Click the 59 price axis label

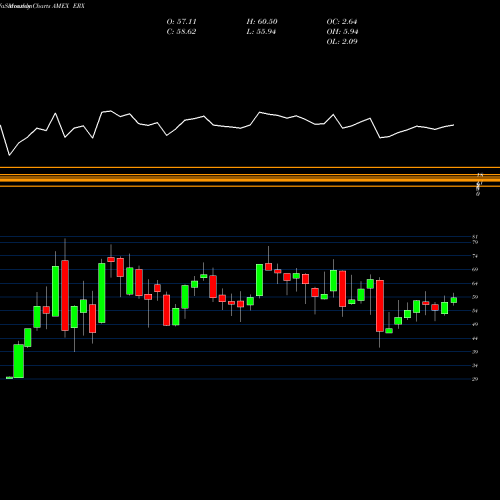[x=475, y=297]
